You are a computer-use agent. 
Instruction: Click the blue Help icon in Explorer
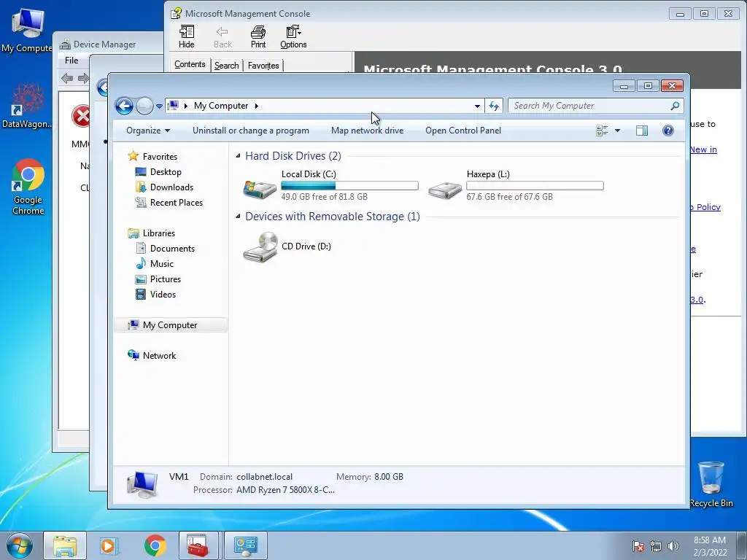tap(668, 131)
